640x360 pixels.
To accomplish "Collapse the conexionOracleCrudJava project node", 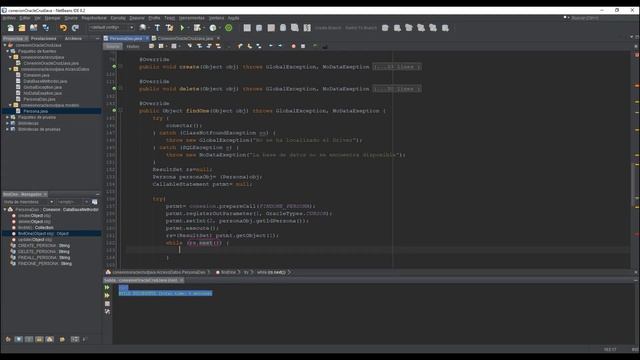I will coord(5,45).
